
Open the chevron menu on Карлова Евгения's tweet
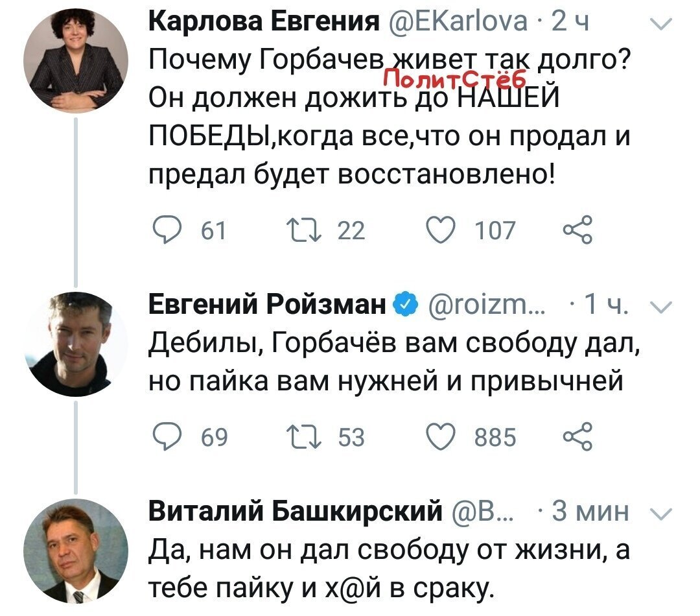(661, 23)
